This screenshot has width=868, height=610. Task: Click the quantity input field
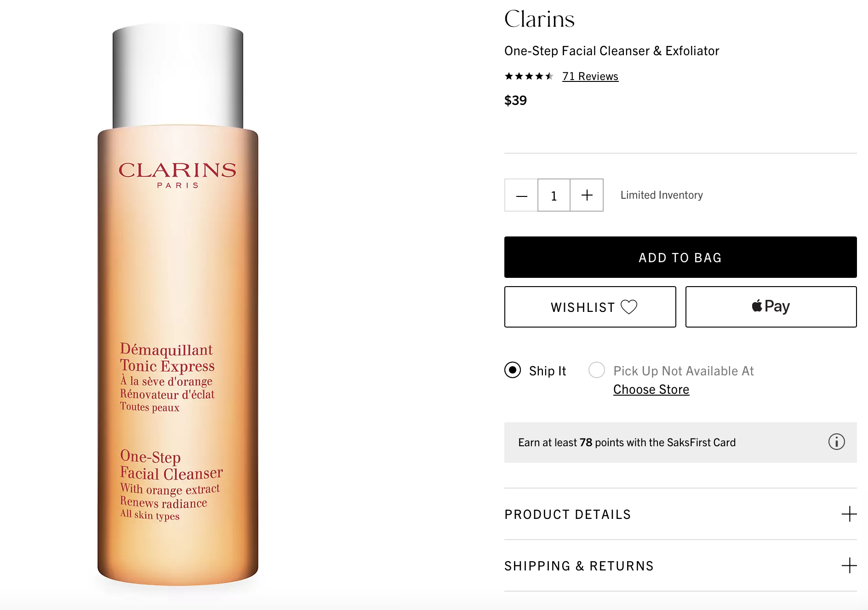554,196
